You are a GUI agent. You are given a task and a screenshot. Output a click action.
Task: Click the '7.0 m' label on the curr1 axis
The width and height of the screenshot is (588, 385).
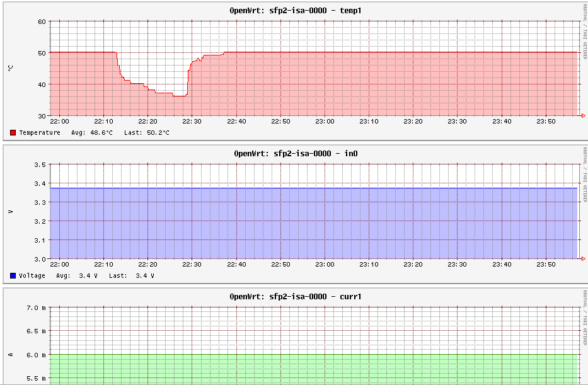click(x=36, y=307)
